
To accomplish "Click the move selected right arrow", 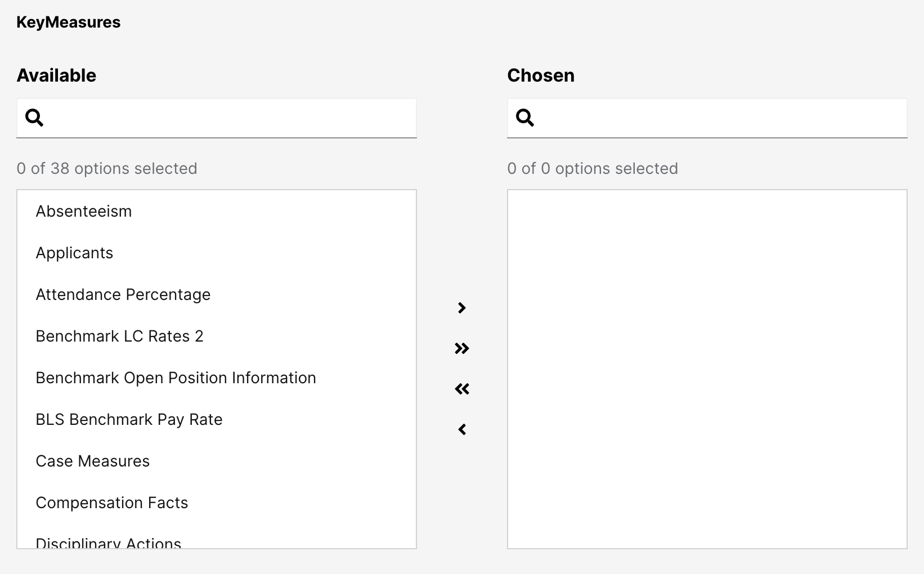I will coord(462,308).
